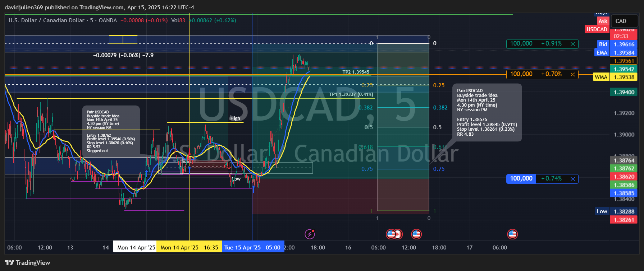Open the US flag event icon between 12:00 and 18:00
The height and width of the screenshot is (271, 644).
click(416, 234)
